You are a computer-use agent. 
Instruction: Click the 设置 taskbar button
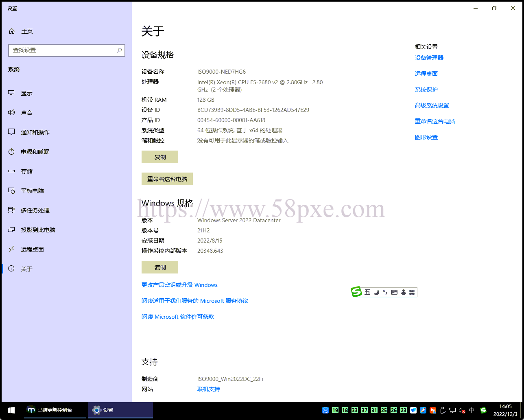point(120,410)
